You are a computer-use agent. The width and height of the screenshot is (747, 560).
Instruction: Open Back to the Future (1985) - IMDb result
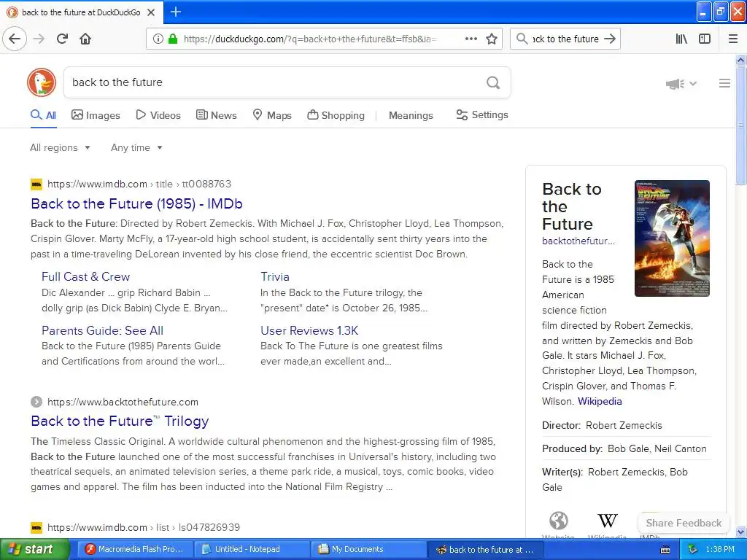pyautogui.click(x=136, y=204)
